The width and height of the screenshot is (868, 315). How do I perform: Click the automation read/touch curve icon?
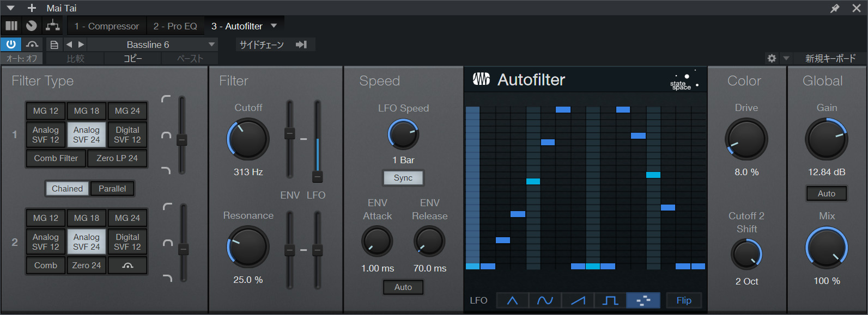coord(32,45)
